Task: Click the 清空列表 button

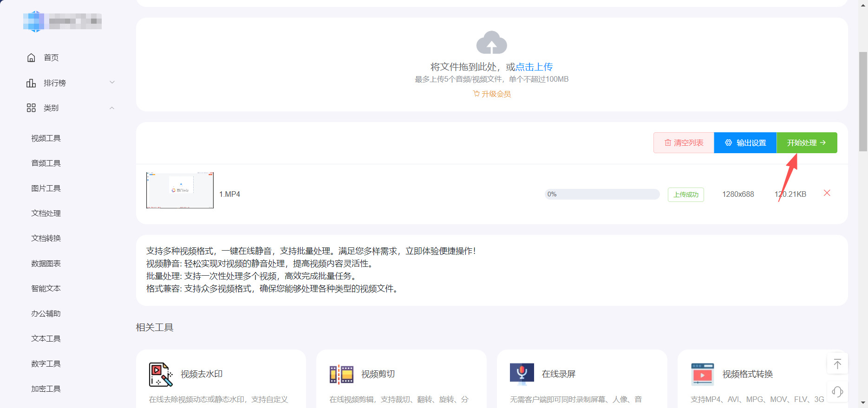Action: pyautogui.click(x=684, y=142)
